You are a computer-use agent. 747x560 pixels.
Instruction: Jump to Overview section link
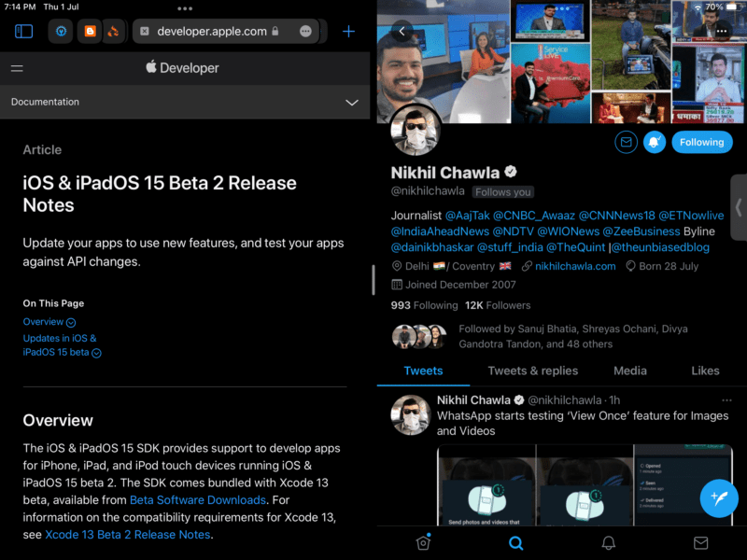49,322
